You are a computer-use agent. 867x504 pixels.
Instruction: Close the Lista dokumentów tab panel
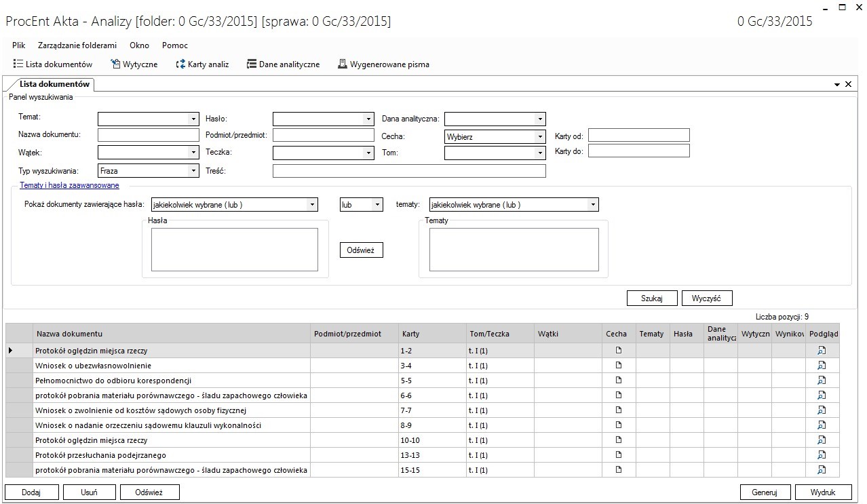(848, 84)
